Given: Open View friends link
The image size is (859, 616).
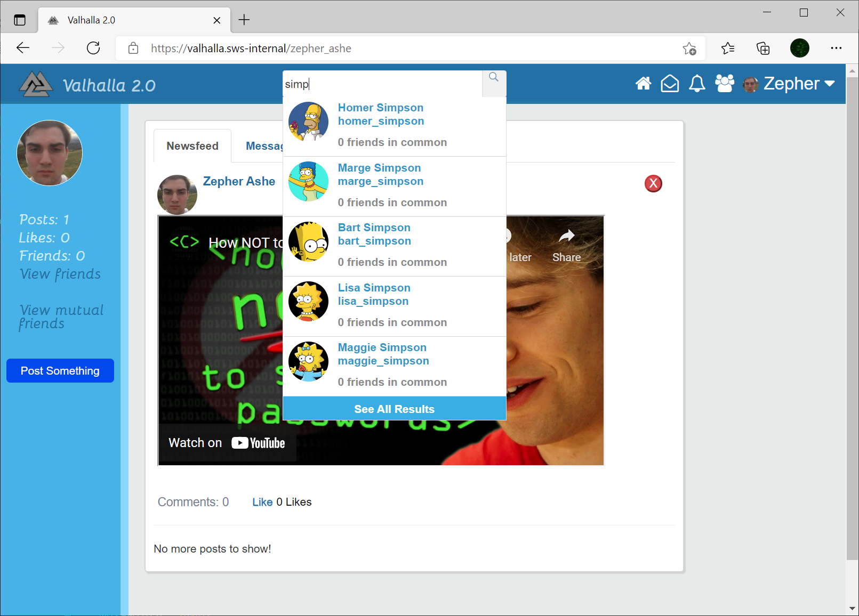Looking at the screenshot, I should point(60,274).
